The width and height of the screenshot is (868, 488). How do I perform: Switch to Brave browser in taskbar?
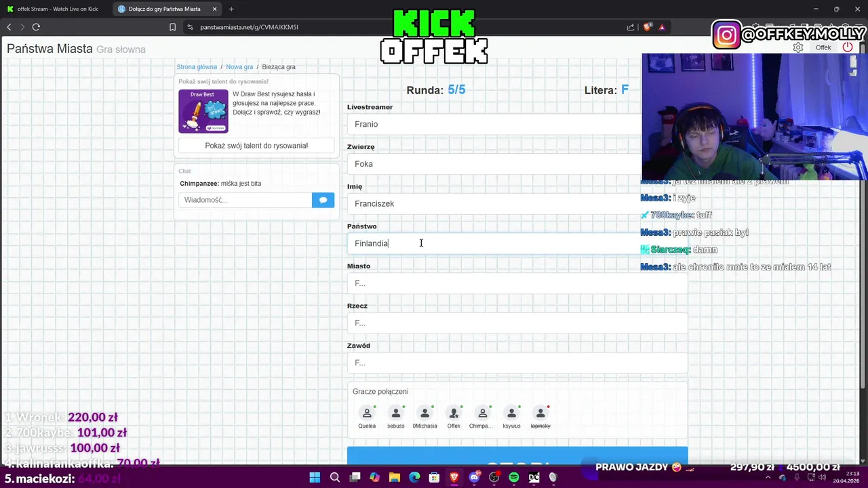click(x=454, y=478)
